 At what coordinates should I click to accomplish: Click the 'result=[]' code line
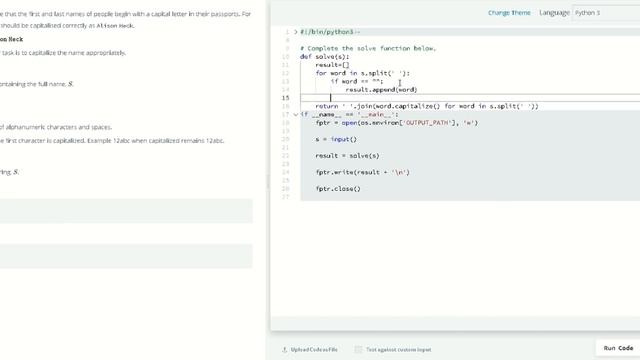[332, 65]
